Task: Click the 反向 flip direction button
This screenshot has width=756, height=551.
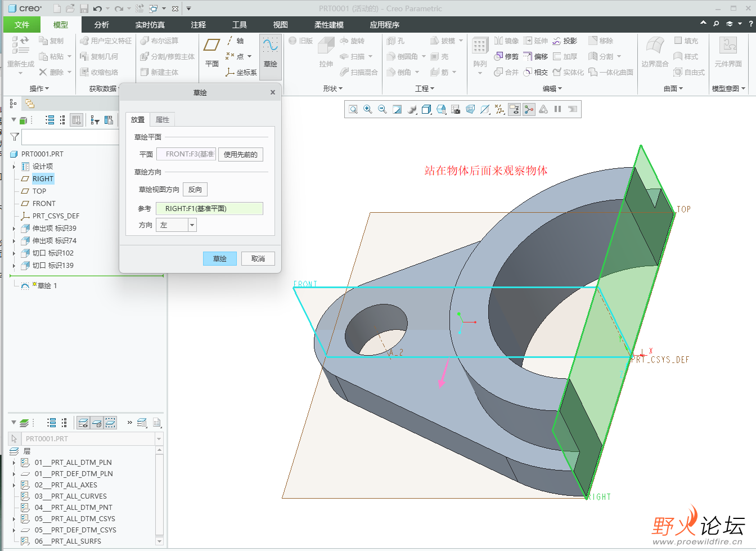Action: pos(195,190)
